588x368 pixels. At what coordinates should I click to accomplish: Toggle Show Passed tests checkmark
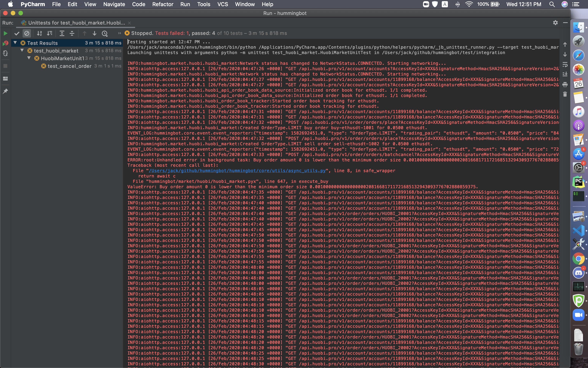[17, 33]
